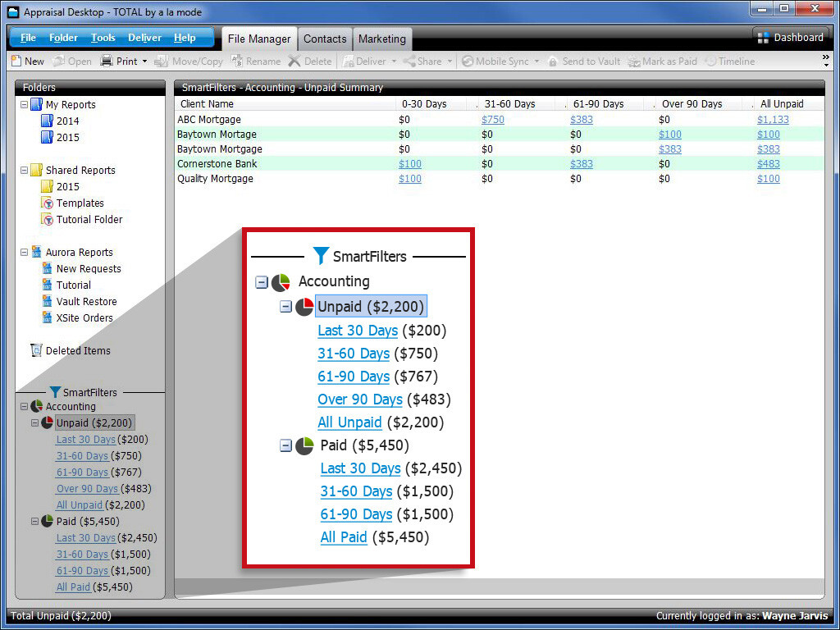Collapse the Accounting node in the sidebar
The height and width of the screenshot is (630, 840).
(x=24, y=407)
